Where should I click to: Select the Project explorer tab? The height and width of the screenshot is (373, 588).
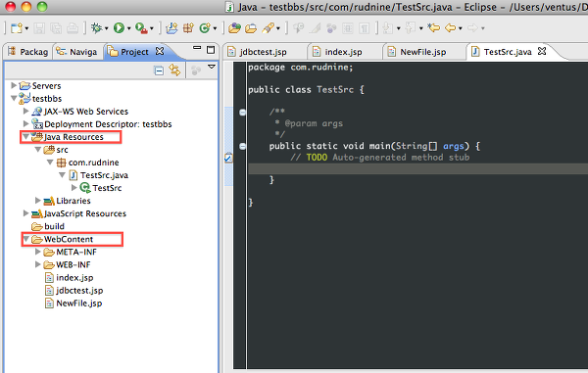(128, 52)
